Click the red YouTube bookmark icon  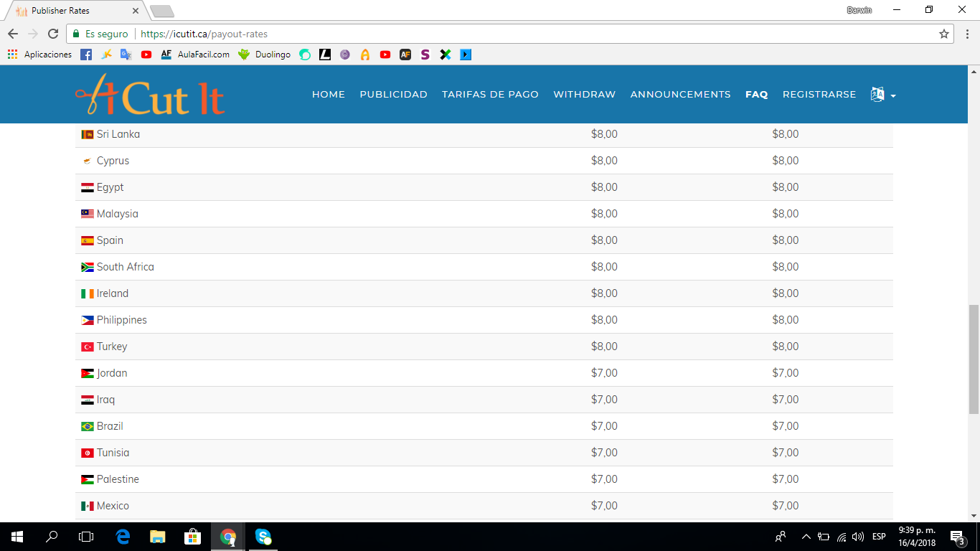click(x=146, y=55)
